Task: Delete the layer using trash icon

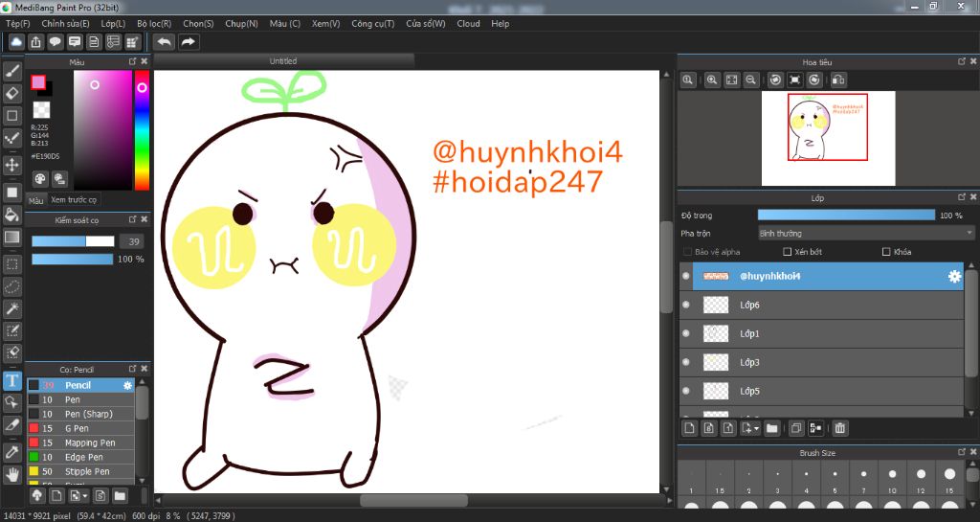Action: tap(840, 428)
